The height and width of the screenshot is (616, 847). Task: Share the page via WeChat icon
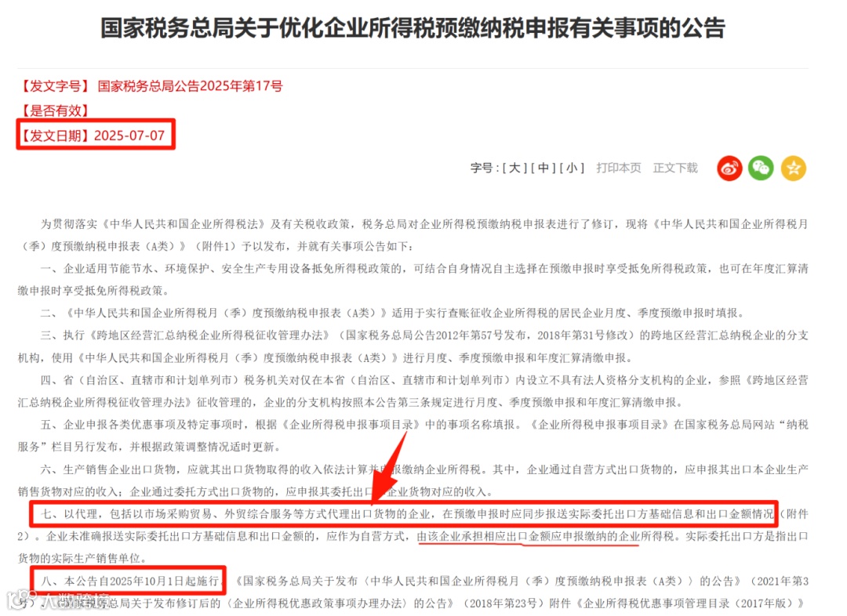(761, 168)
